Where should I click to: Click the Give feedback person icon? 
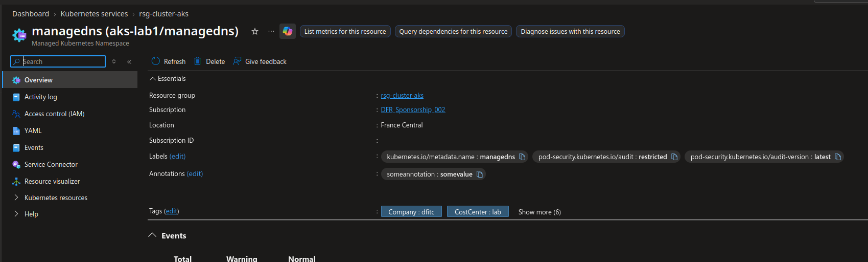click(x=237, y=61)
